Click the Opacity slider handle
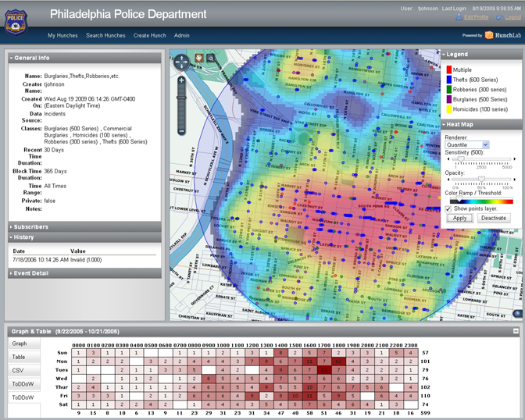 pyautogui.click(x=480, y=179)
